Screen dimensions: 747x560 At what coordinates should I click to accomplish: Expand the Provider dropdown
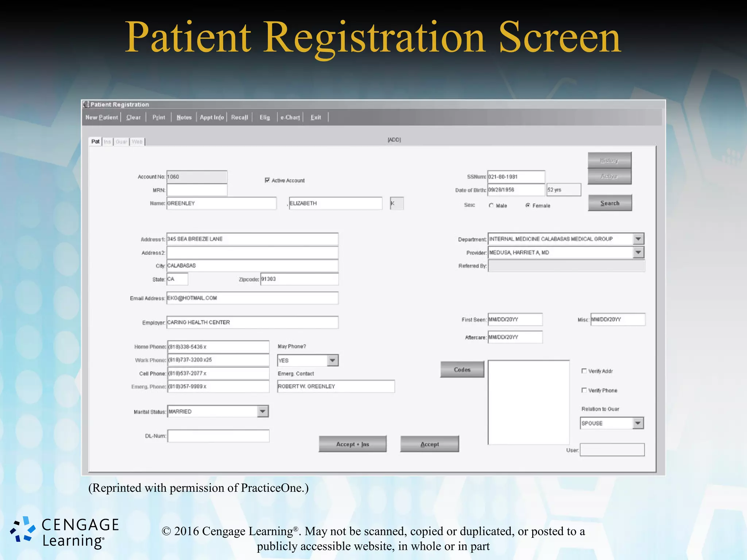pyautogui.click(x=638, y=252)
